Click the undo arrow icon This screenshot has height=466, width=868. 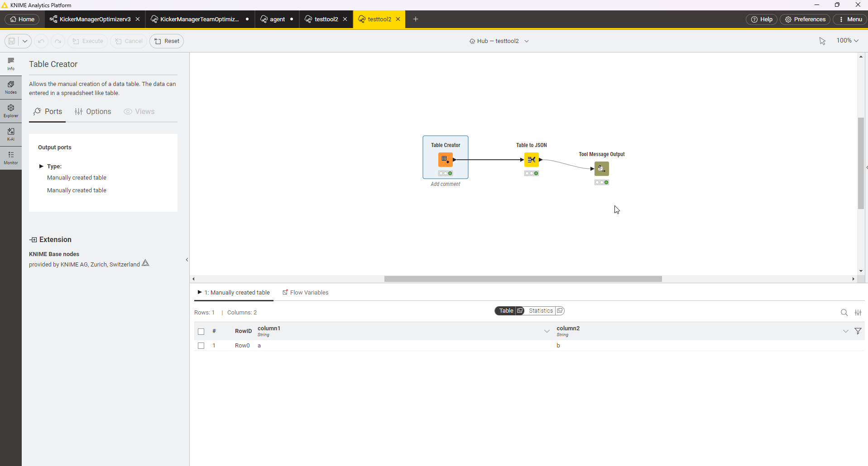click(41, 41)
